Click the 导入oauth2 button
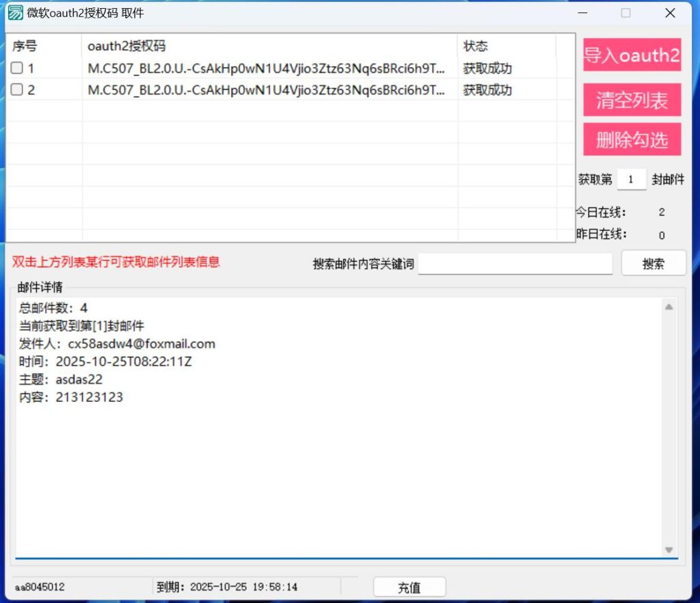Screen dimensions: 700x603 [x=632, y=55]
